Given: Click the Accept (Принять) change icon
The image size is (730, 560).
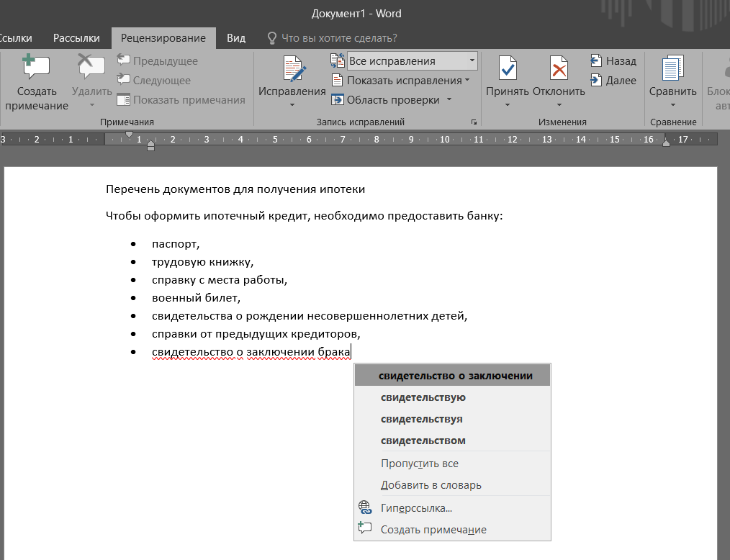Looking at the screenshot, I should pyautogui.click(x=507, y=70).
